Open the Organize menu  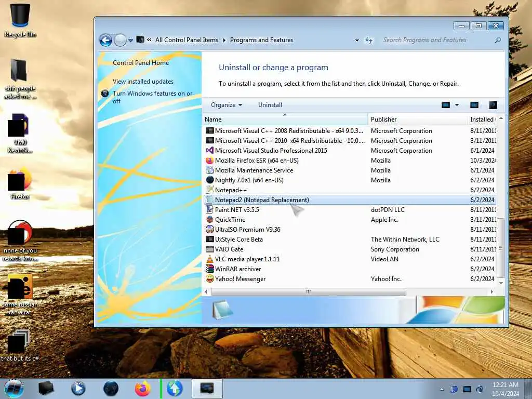[227, 105]
